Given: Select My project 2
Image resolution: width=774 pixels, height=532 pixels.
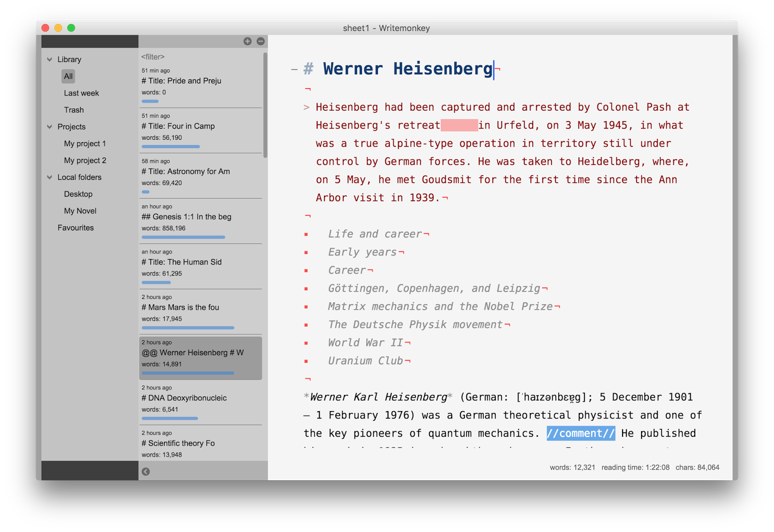Looking at the screenshot, I should coord(85,161).
